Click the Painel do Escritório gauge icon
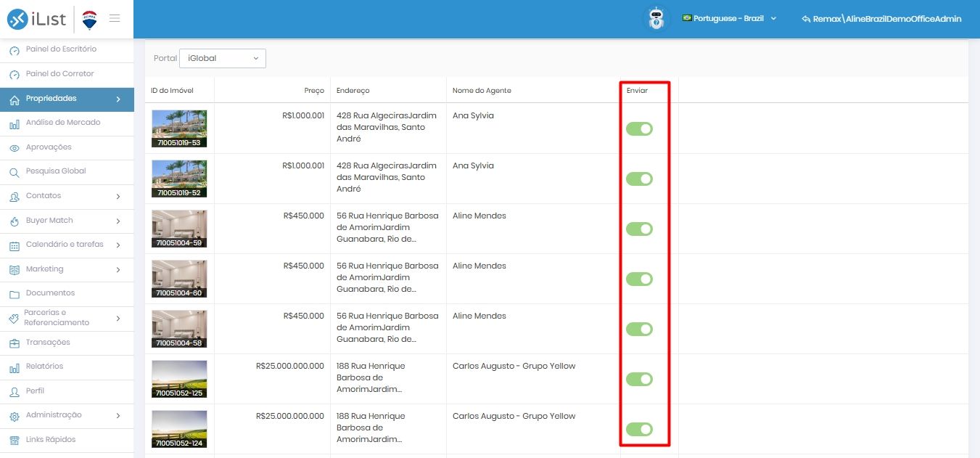 [x=15, y=50]
